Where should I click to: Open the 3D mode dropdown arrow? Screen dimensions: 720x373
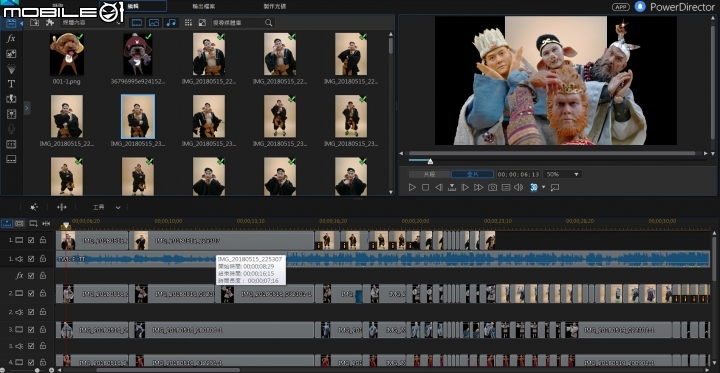click(x=544, y=187)
